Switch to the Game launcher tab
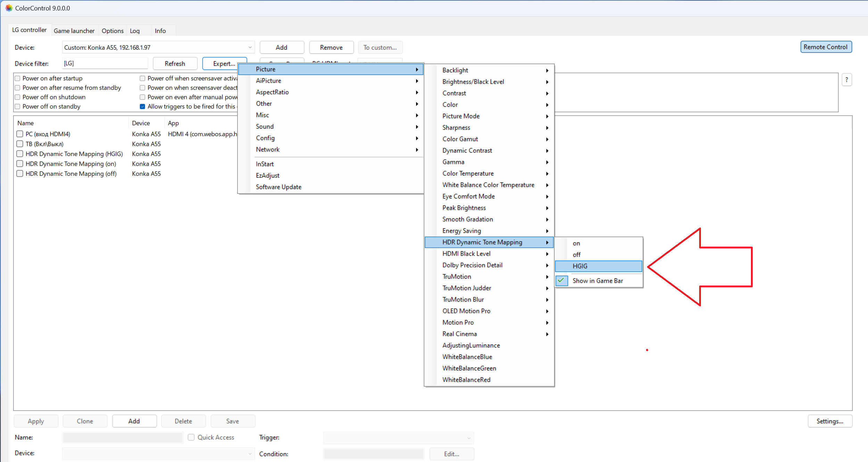The width and height of the screenshot is (868, 462). click(74, 31)
